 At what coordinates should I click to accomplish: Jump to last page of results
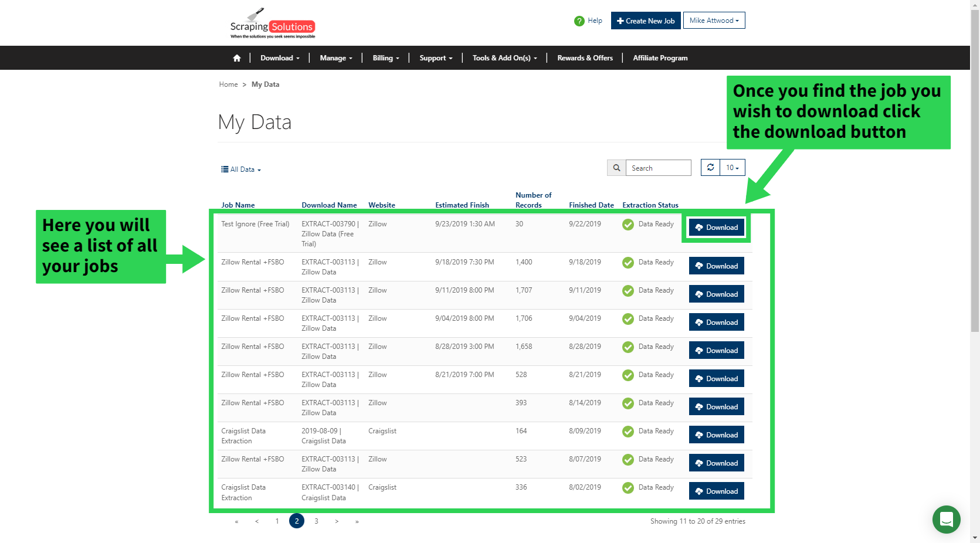click(357, 521)
